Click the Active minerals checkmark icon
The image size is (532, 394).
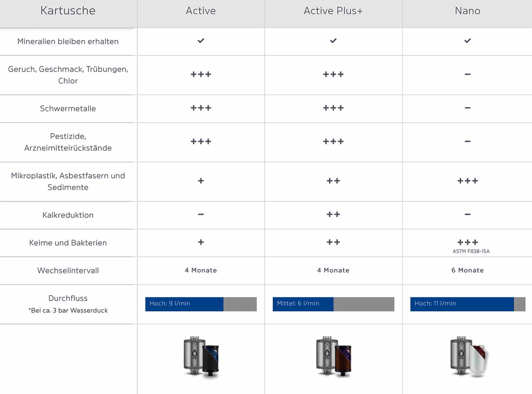coord(201,41)
